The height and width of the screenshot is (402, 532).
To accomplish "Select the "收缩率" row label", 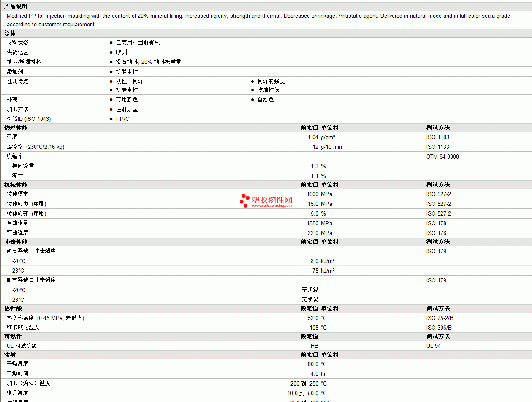I will click(15, 156).
